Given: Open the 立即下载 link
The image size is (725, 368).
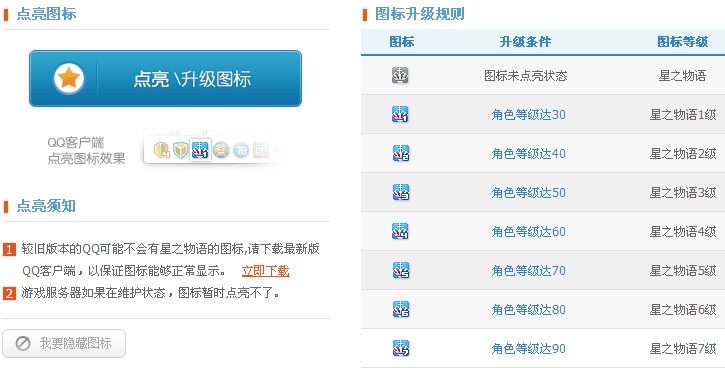Looking at the screenshot, I should click(265, 271).
